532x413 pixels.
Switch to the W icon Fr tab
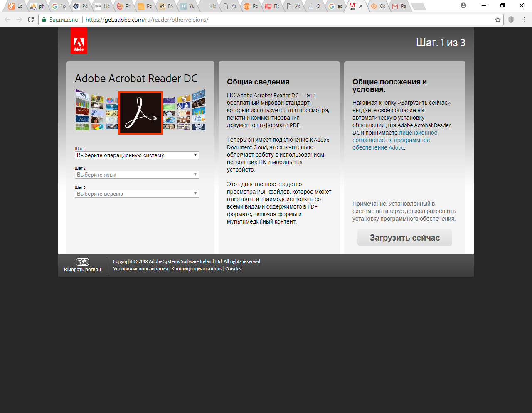coord(166,6)
